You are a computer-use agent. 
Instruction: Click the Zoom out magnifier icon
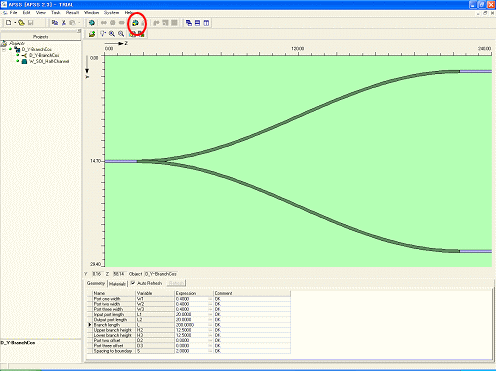click(x=121, y=34)
